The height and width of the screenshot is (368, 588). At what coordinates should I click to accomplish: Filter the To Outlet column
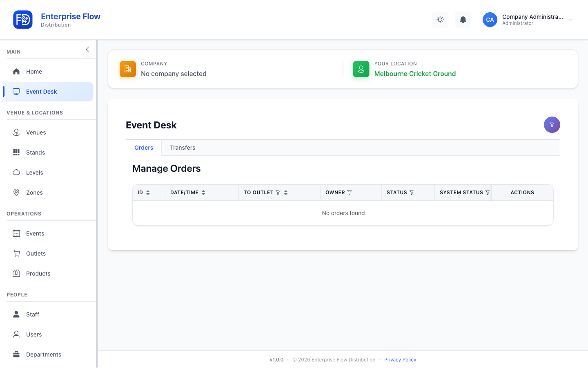[278, 193]
